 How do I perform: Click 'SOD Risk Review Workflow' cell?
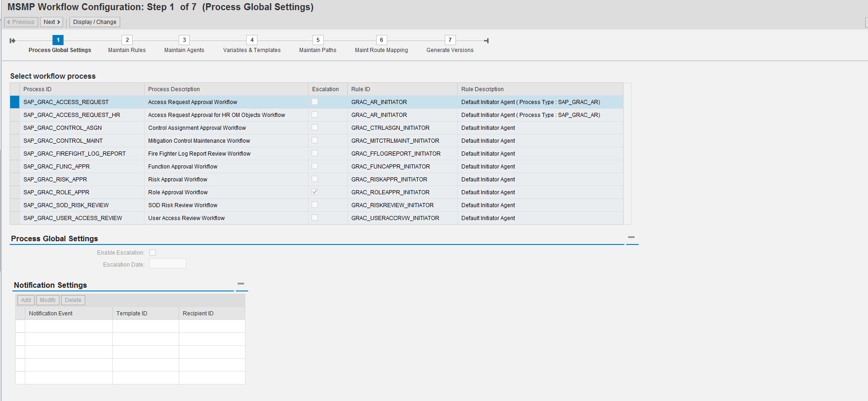click(226, 205)
